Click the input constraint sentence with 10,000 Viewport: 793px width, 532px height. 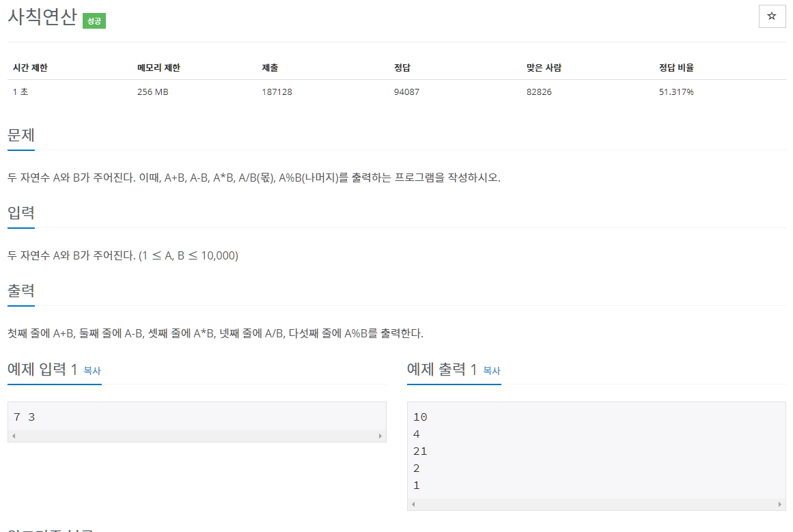(123, 255)
